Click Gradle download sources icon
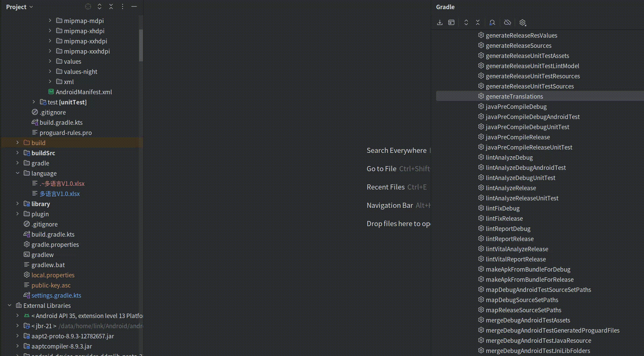The height and width of the screenshot is (356, 644). [440, 22]
